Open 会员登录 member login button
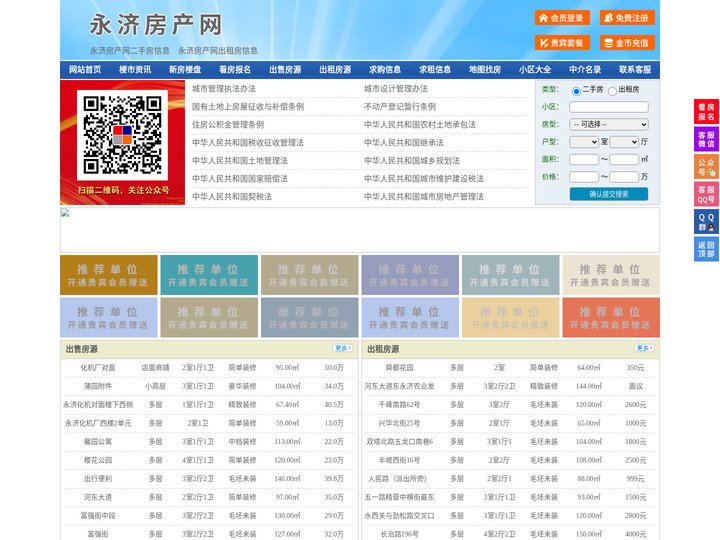Image resolution: width=720 pixels, height=540 pixels. 562,18
